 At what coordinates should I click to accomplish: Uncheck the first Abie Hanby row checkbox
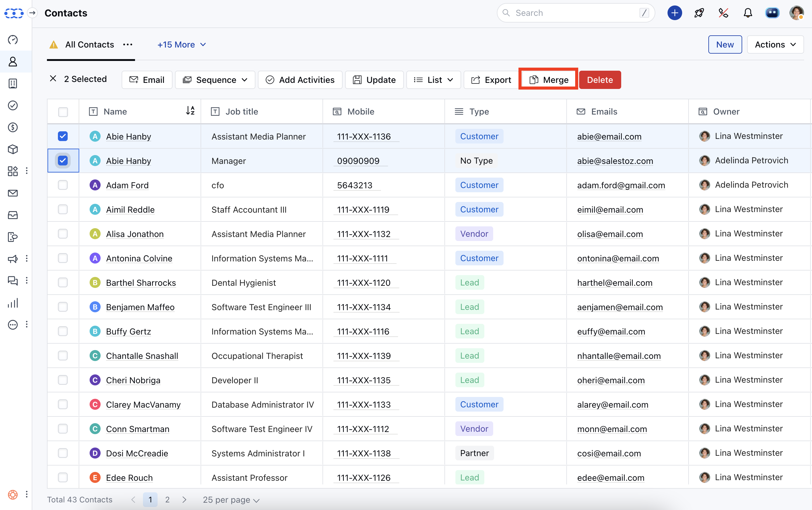63,136
